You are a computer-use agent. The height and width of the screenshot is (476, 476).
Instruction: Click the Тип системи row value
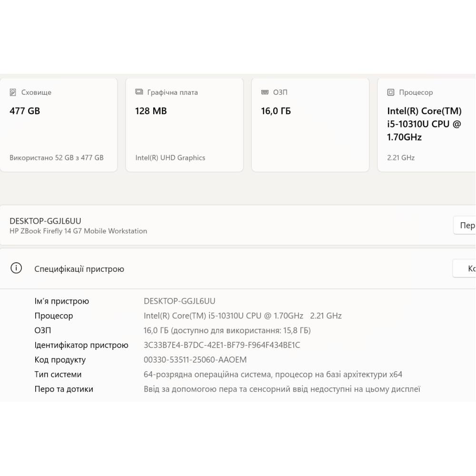click(273, 375)
